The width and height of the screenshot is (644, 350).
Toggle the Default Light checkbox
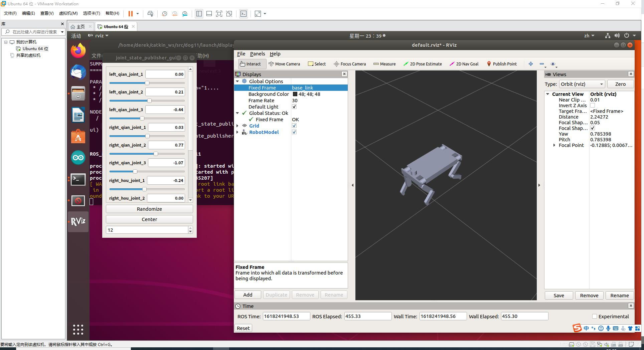[x=294, y=107]
